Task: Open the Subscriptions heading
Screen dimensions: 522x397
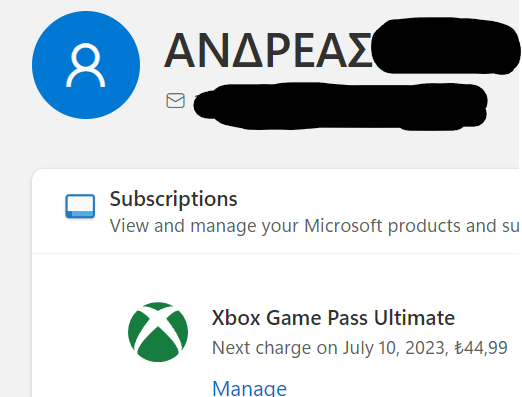Action: coord(173,199)
